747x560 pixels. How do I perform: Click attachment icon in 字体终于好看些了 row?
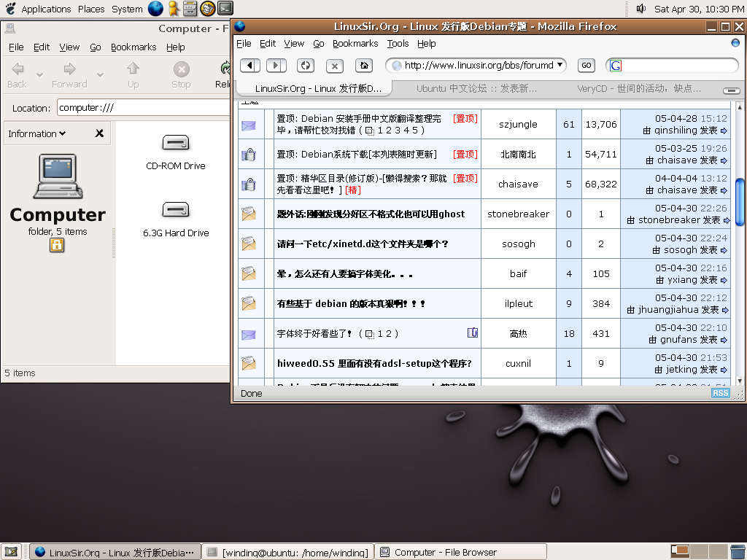pyautogui.click(x=472, y=332)
